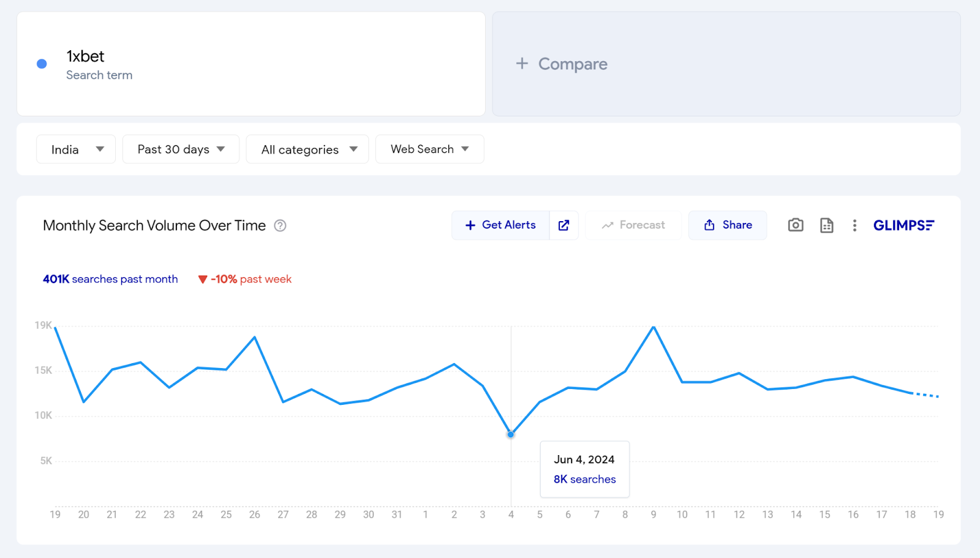
Task: Click the blue dot beside 1xbet
Action: pyautogui.click(x=42, y=64)
